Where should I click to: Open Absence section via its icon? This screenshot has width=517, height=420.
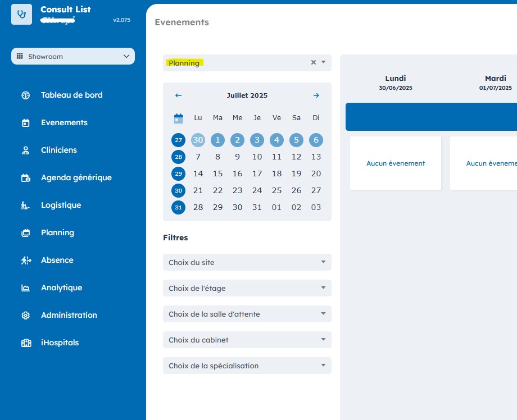pyautogui.click(x=25, y=261)
